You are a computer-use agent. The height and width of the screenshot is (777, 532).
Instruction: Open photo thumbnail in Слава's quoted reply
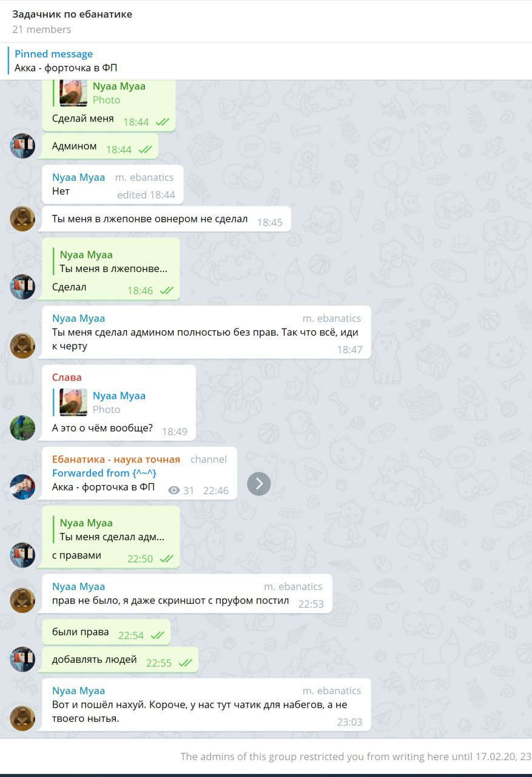tap(73, 402)
